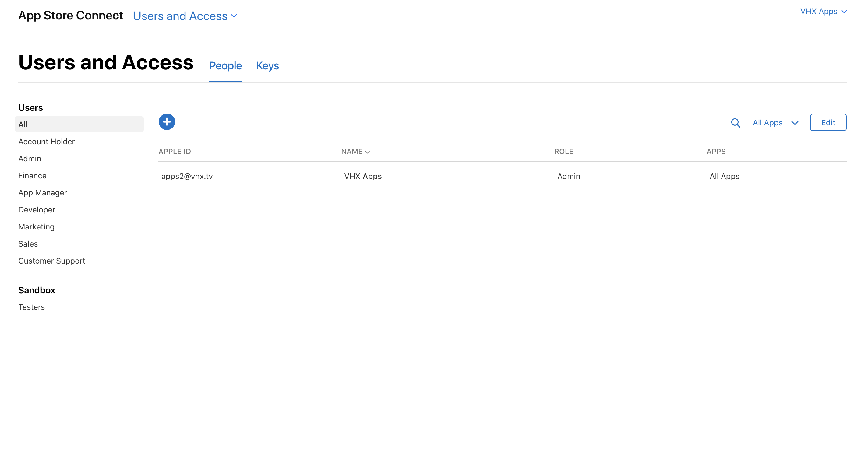Image resolution: width=868 pixels, height=462 pixels.
Task: Sort by the NAME column header
Action: point(355,152)
